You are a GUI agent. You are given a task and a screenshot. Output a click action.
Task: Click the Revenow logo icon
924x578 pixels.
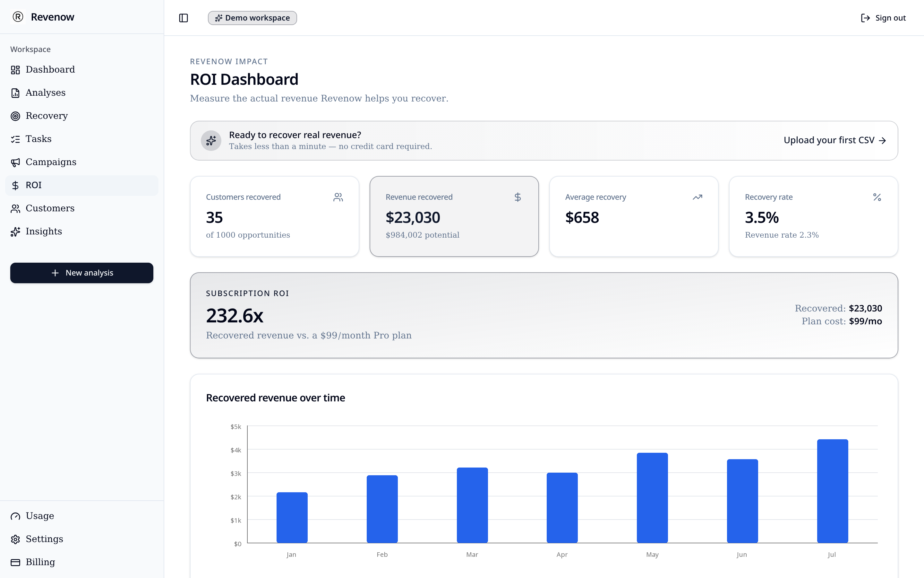point(18,17)
